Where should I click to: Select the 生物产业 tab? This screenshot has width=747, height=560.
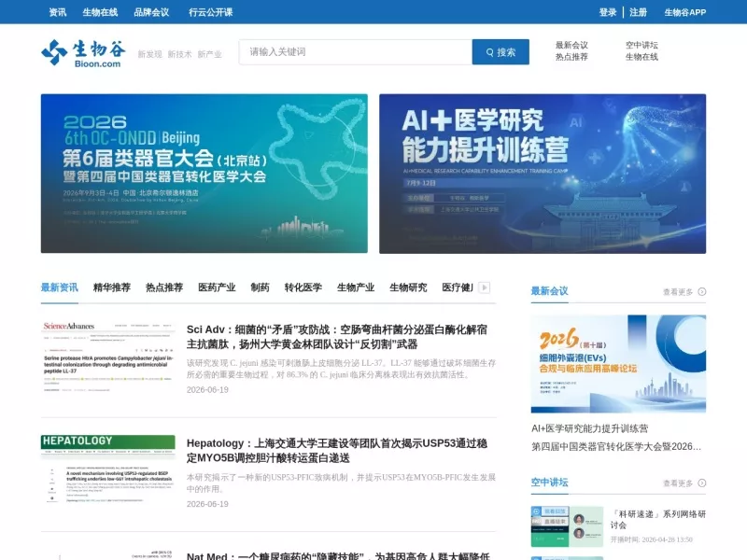(x=356, y=287)
